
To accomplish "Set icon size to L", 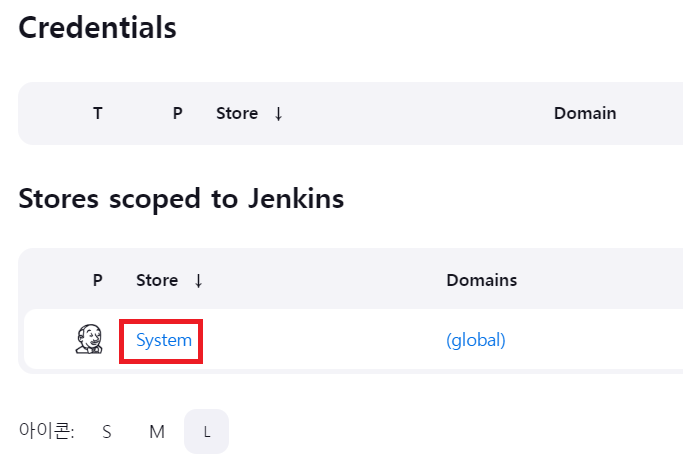I will 206,432.
